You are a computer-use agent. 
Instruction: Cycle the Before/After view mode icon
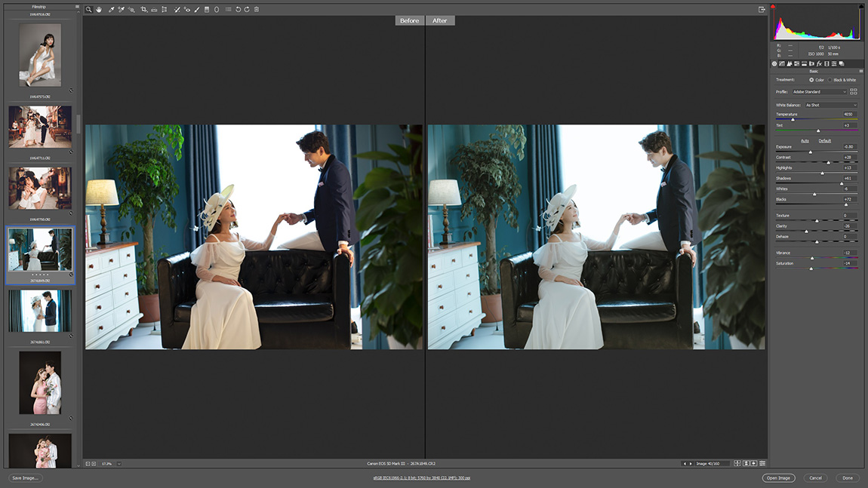(737, 464)
